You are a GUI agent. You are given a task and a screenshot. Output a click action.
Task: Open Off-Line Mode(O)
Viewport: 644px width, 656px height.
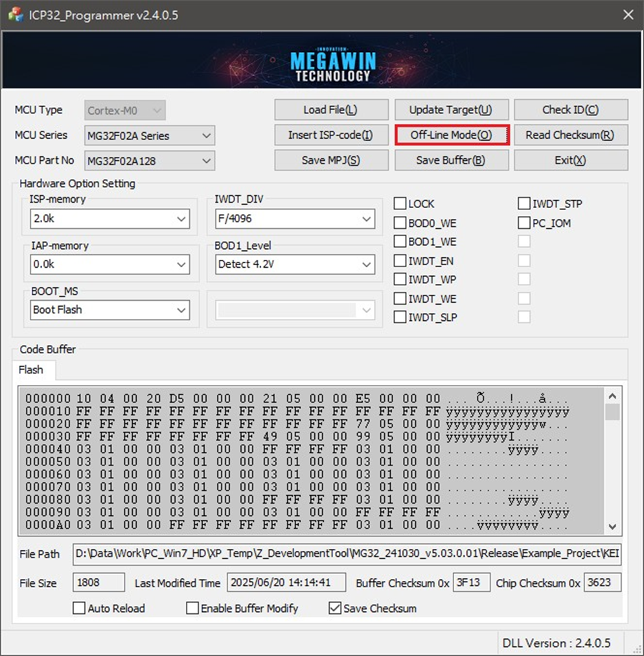(452, 135)
